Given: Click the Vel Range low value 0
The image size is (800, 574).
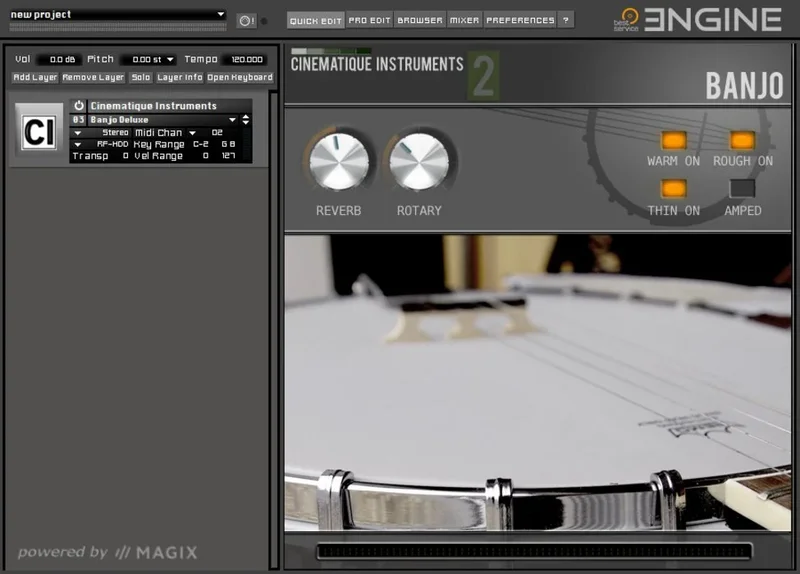Looking at the screenshot, I should coord(205,156).
